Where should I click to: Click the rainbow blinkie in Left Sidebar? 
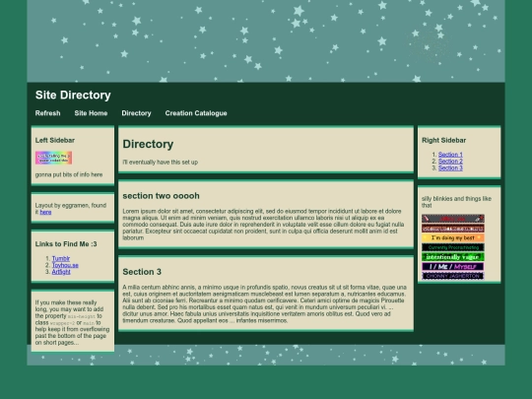(53, 158)
